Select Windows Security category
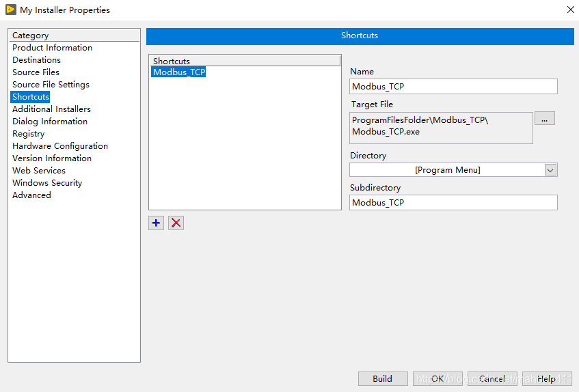Screen dimensions: 579x392 (47, 183)
